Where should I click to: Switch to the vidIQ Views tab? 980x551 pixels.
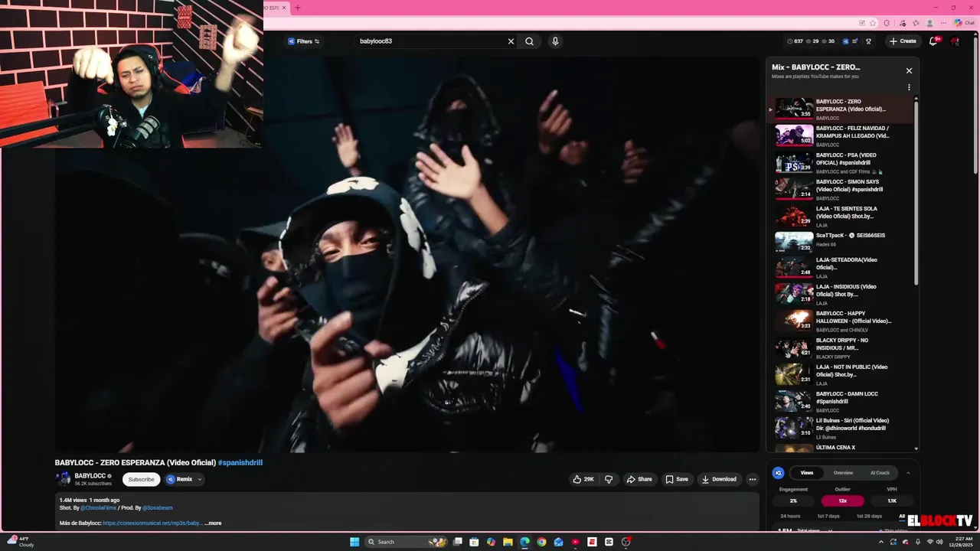[806, 472]
